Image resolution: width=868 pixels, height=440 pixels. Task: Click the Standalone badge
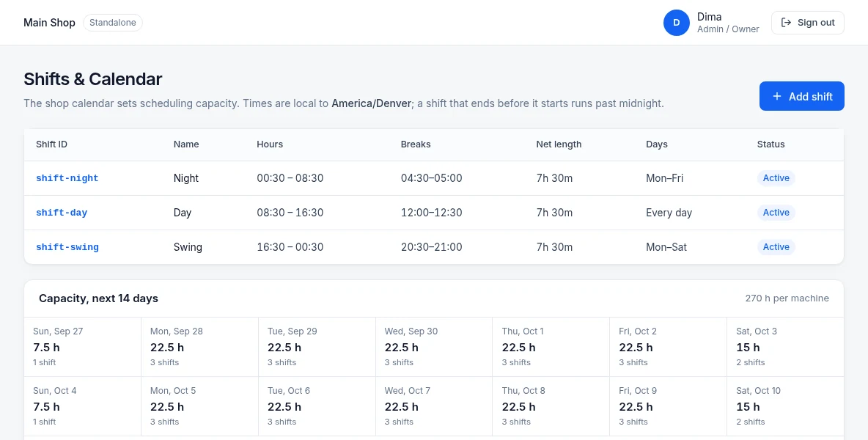pyautogui.click(x=113, y=23)
